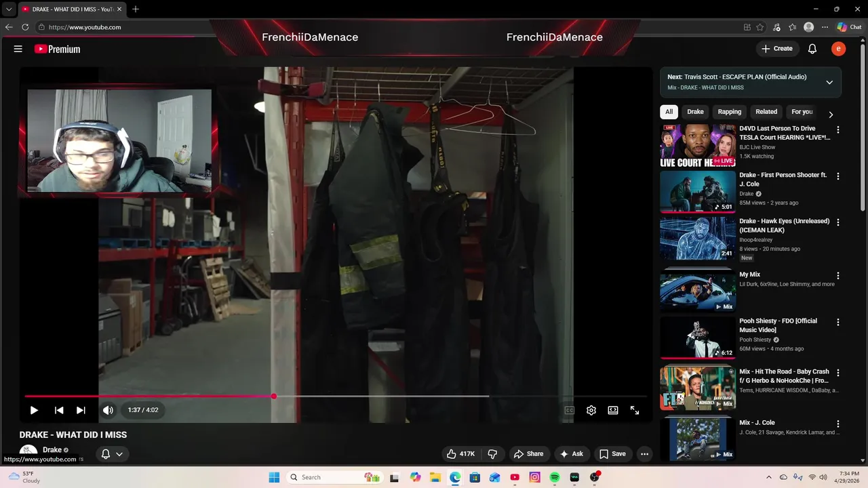
Task: Skip to the next video
Action: point(81,410)
